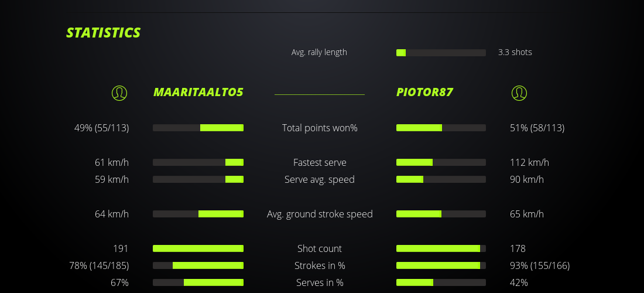Click MAARITAALTO5's Serves in % bar

[198, 282]
